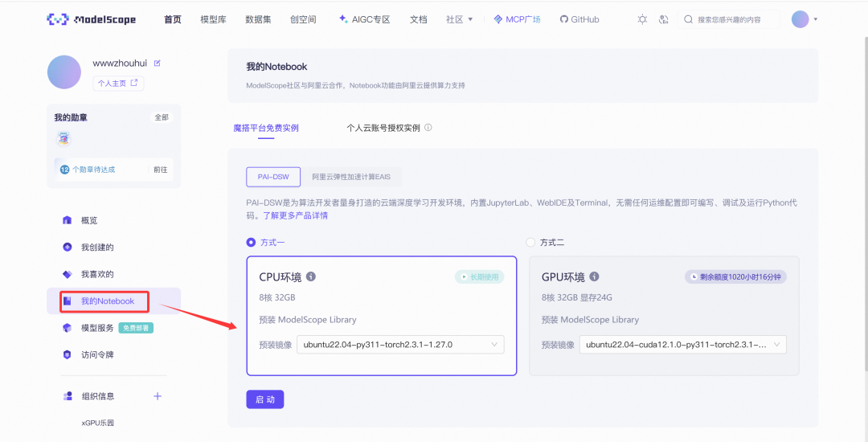
Task: Click the edit icon next to wwwzhouhui
Action: pos(158,63)
